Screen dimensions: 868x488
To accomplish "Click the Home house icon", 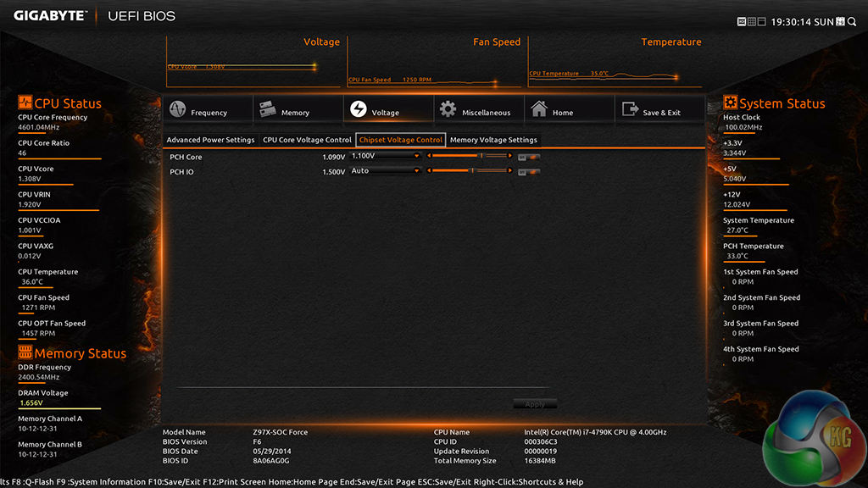I will point(538,110).
